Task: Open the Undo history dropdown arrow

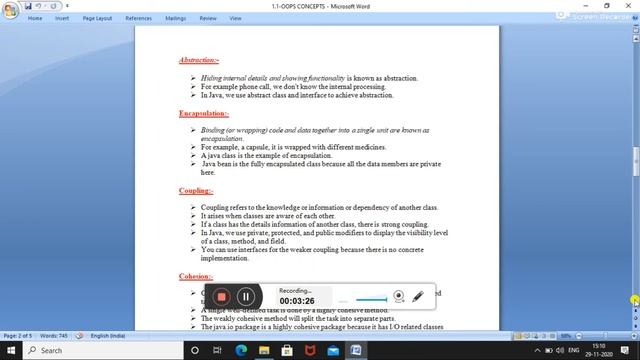Action: point(45,6)
